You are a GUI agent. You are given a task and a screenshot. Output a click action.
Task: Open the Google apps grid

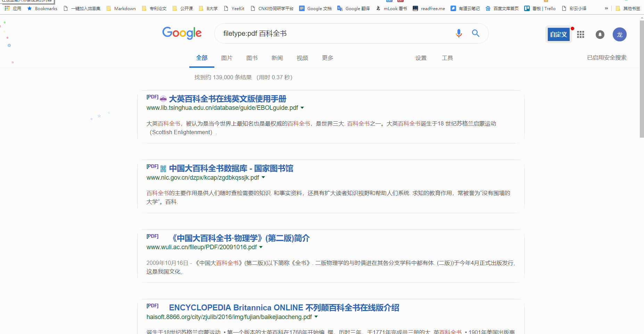point(580,34)
